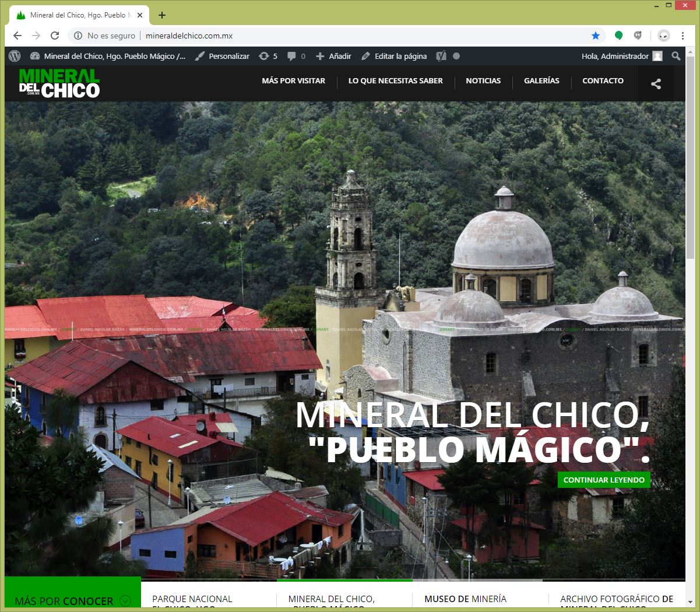Expand the 'Hola, Administrador' account menu

tap(621, 56)
